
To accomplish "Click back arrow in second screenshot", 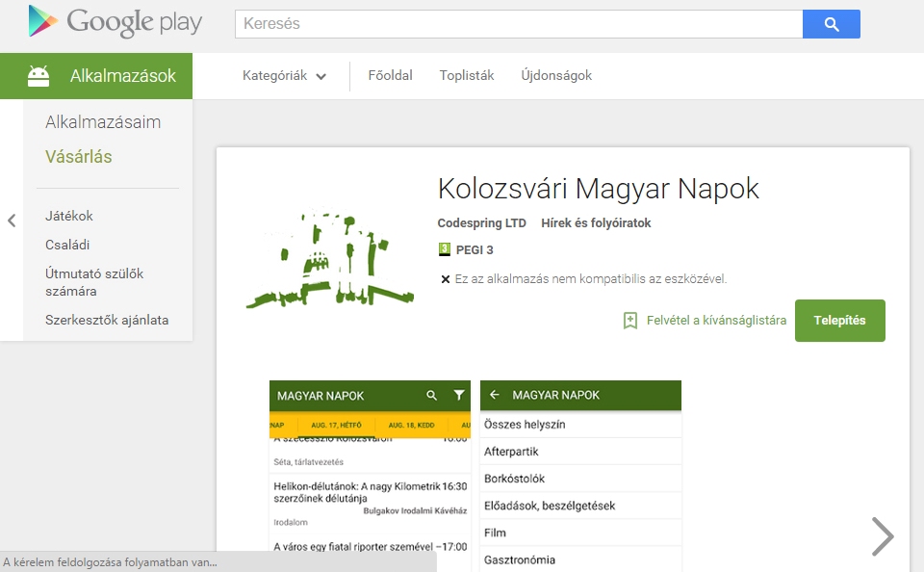I will 495,395.
